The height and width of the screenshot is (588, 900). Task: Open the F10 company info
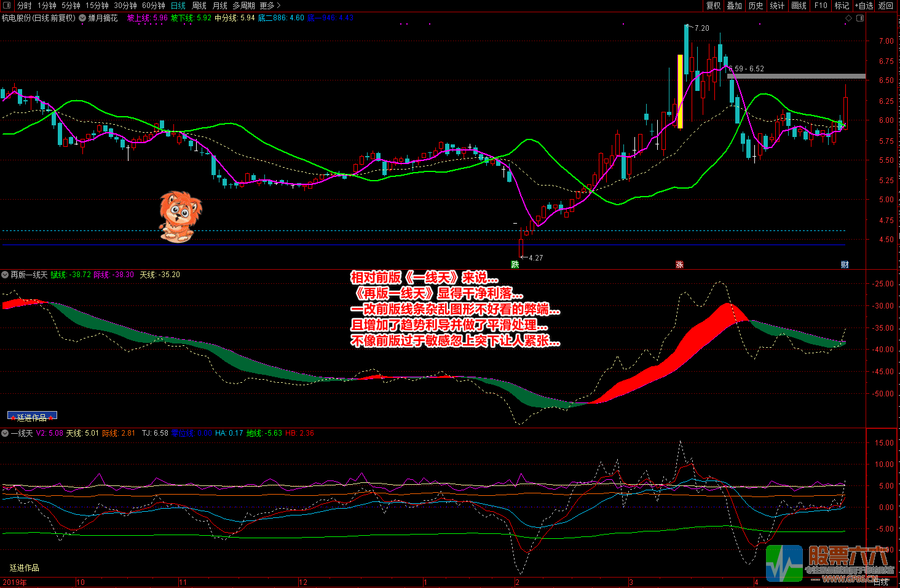(821, 6)
